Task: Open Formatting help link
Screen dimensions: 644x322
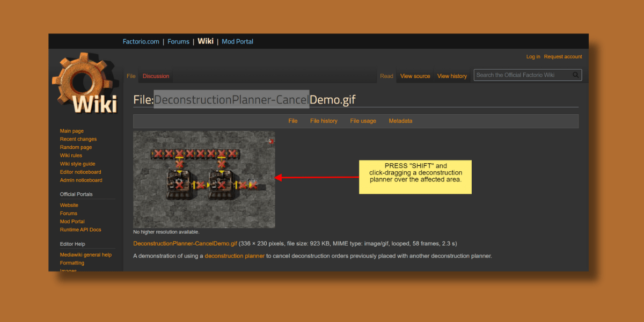Action: (72, 263)
